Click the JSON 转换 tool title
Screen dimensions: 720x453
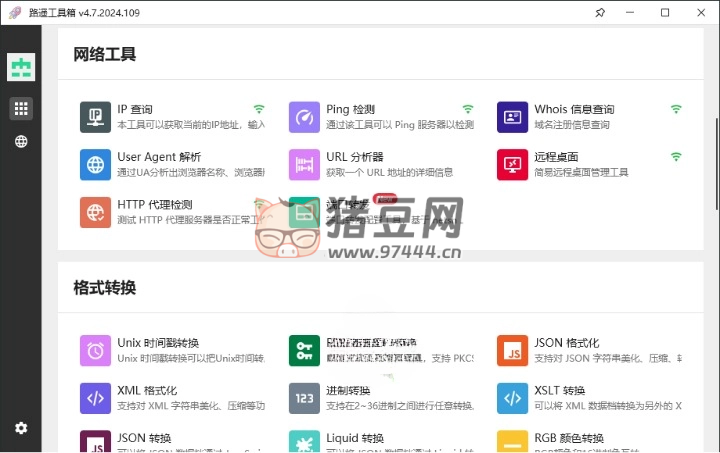click(144, 438)
